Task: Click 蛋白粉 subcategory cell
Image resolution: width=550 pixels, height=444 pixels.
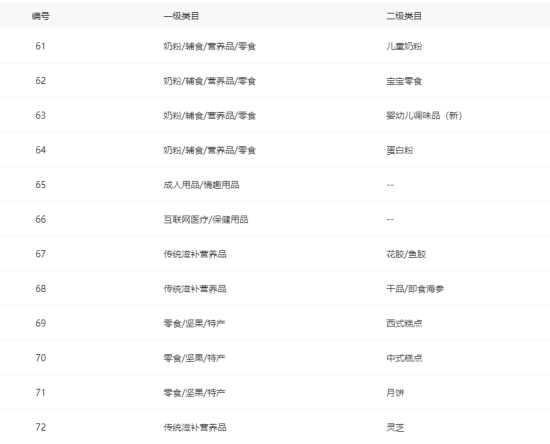Action: (400, 150)
